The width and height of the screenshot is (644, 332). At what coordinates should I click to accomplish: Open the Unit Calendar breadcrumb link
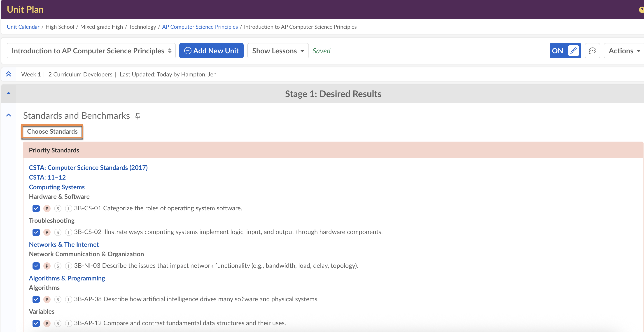(23, 27)
